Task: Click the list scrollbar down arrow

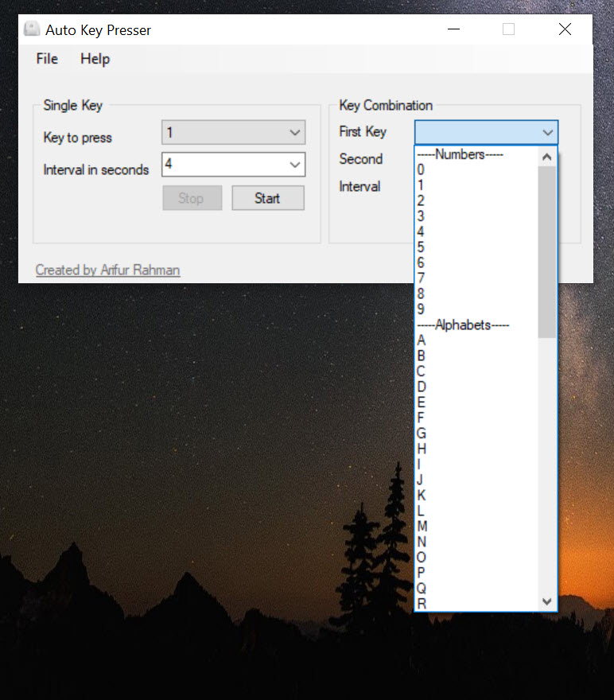Action: [547, 601]
